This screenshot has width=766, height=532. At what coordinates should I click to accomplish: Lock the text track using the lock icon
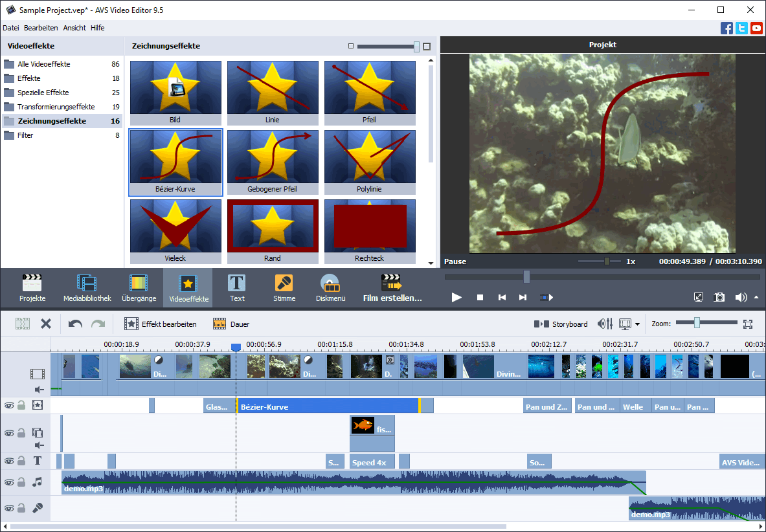click(x=21, y=461)
